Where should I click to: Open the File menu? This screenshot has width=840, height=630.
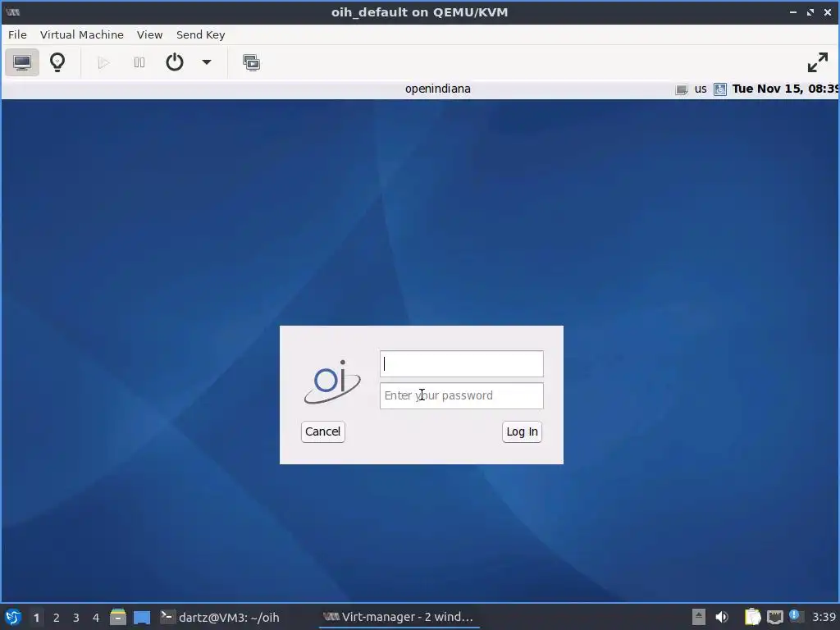click(17, 34)
